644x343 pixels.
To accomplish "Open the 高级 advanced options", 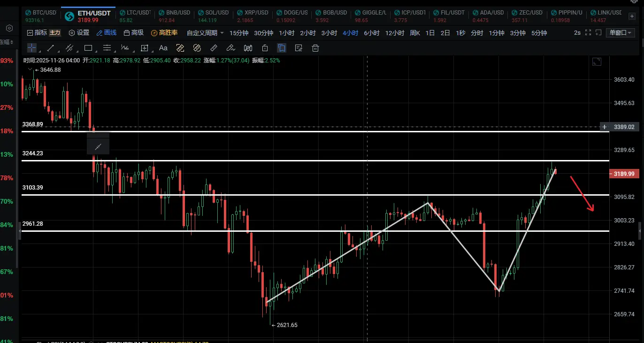I will 134,33.
